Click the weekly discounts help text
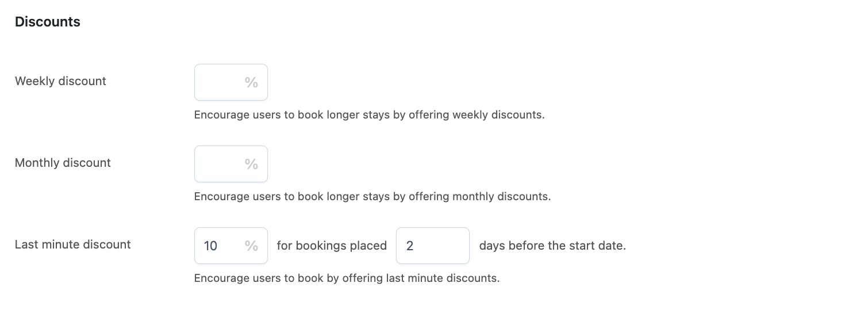 (x=369, y=114)
